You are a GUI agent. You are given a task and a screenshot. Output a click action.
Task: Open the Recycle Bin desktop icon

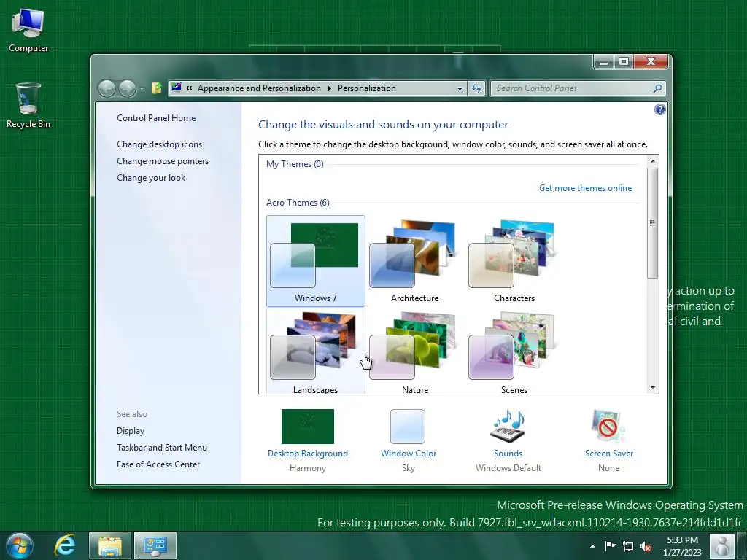[x=28, y=106]
